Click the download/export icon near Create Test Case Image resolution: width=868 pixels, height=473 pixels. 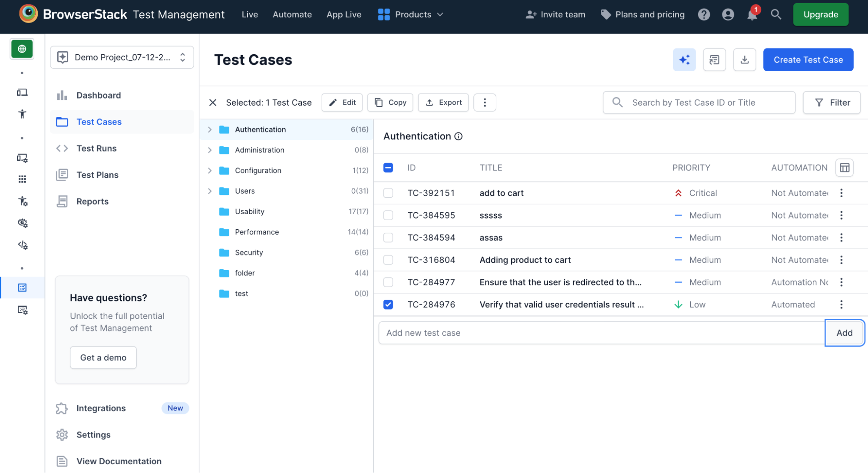744,60
